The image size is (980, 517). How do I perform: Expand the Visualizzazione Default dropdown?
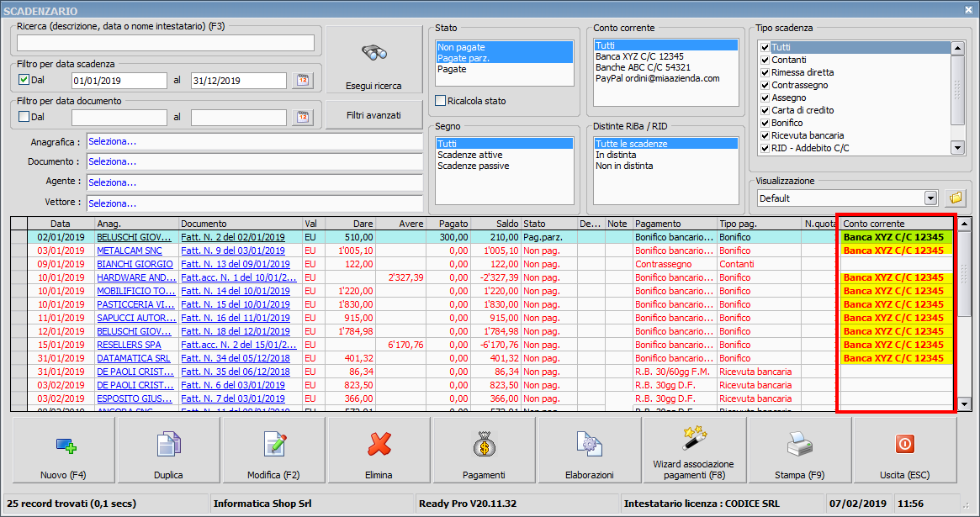(930, 198)
